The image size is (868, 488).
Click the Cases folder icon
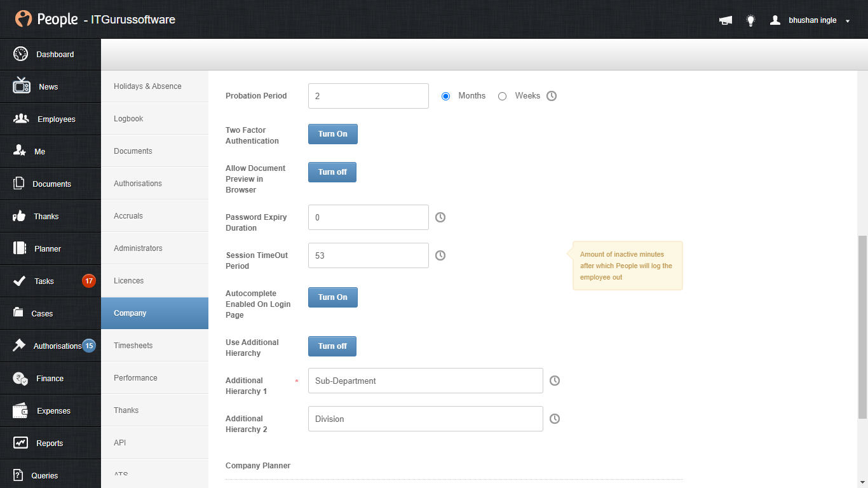[x=19, y=313]
